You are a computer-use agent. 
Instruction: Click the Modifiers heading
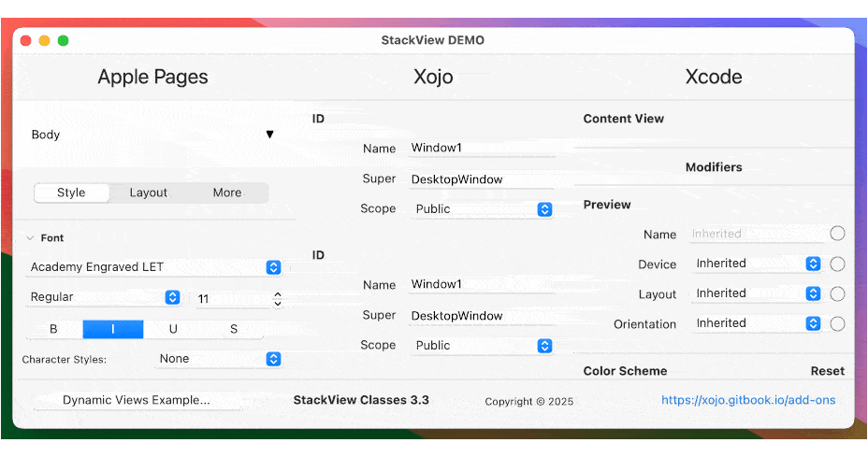click(714, 167)
